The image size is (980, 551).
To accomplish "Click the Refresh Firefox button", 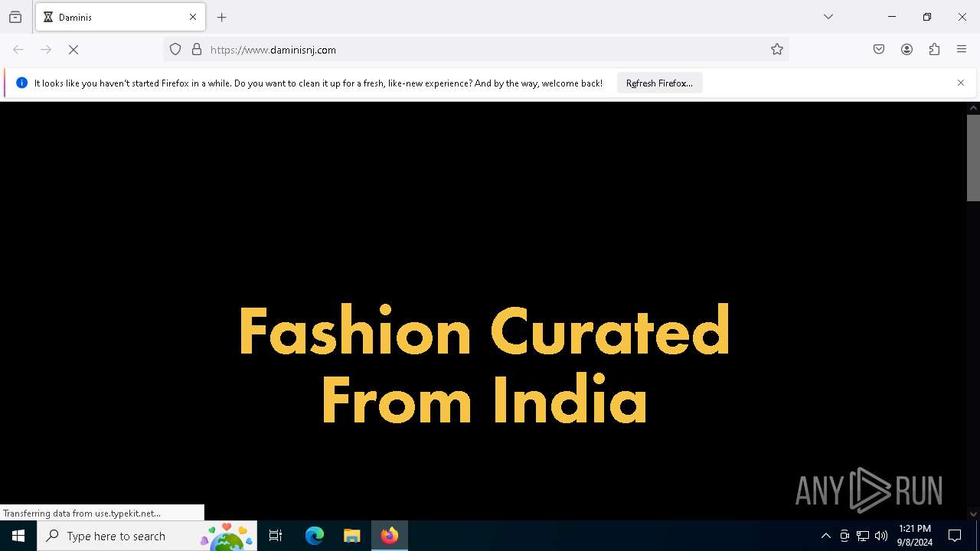I will [x=659, y=83].
